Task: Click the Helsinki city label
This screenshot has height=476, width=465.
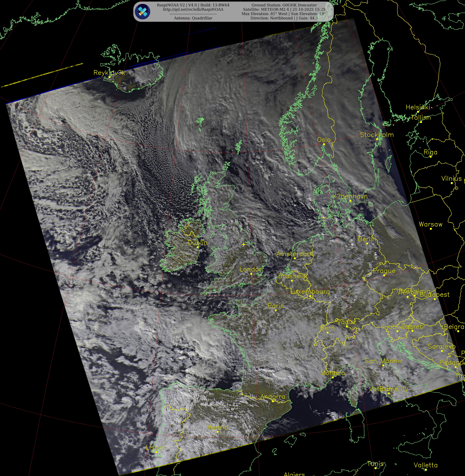Action: click(x=418, y=107)
